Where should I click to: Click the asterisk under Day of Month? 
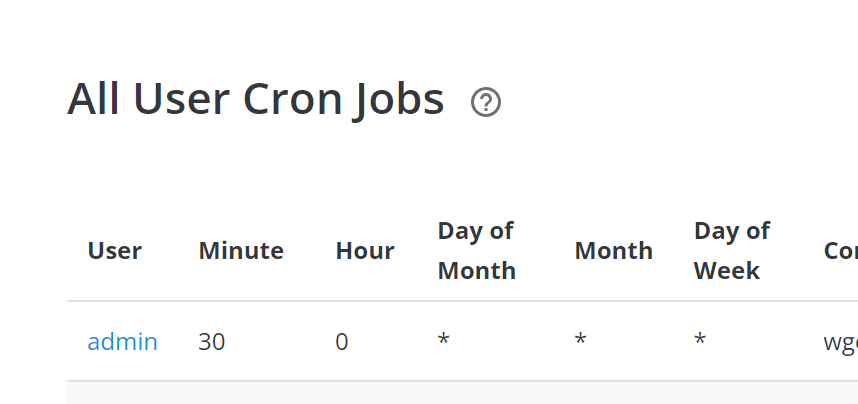(x=443, y=339)
